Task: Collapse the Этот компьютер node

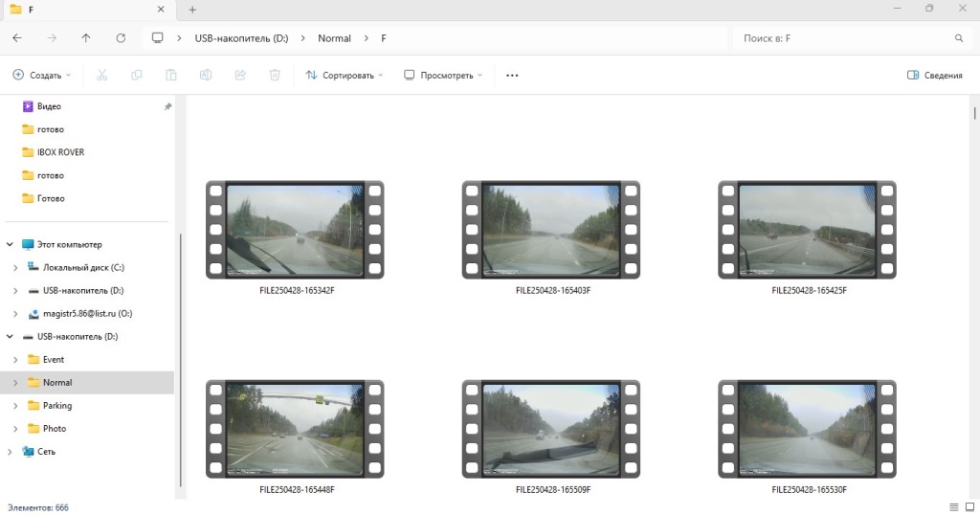Action: coord(10,244)
